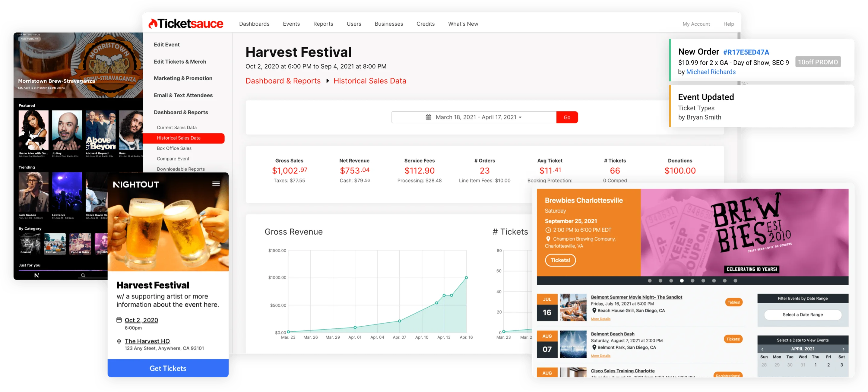This screenshot has width=868, height=392.
Task: Go to previous month in the calendar
Action: point(762,349)
